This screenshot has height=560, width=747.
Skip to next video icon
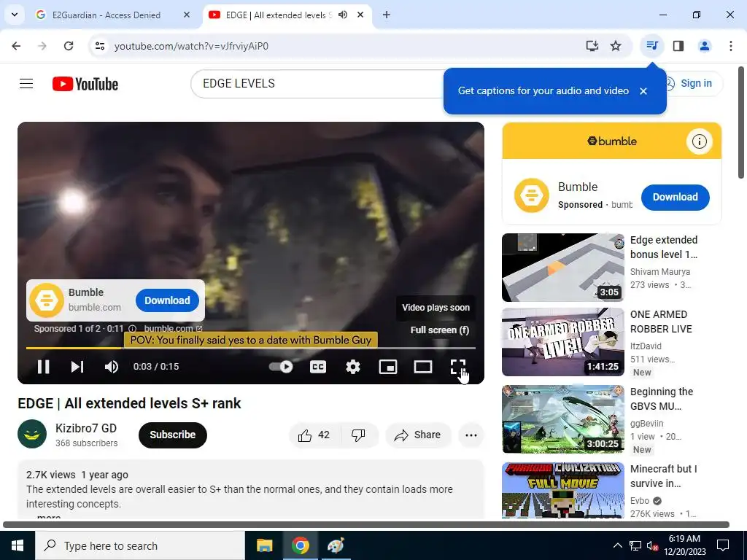pyautogui.click(x=77, y=367)
